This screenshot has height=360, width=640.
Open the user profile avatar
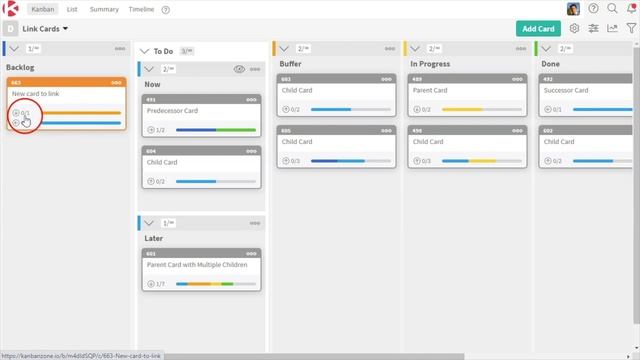[573, 9]
